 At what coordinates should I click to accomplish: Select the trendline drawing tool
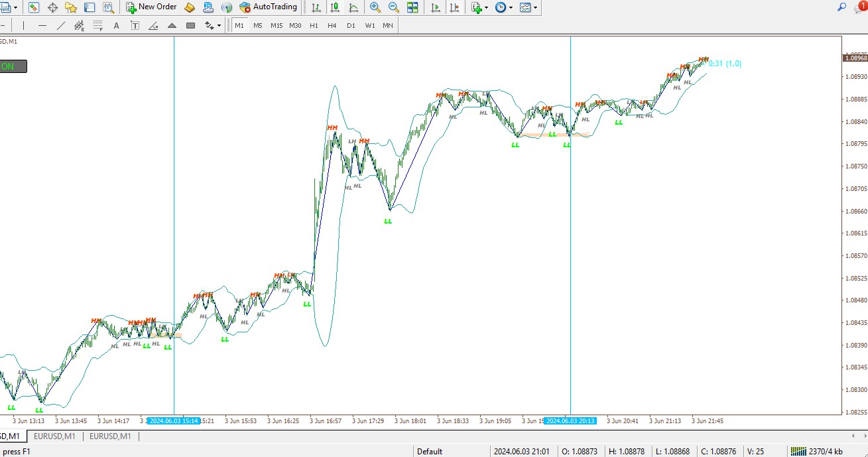point(61,26)
